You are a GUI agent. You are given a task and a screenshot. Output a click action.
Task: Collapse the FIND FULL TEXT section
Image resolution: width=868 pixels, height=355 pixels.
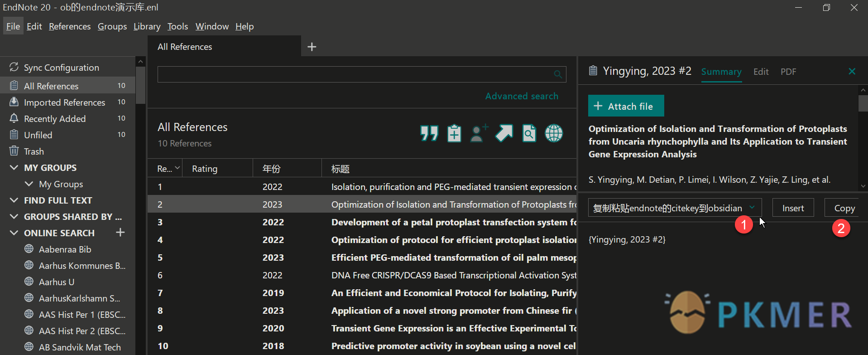tap(14, 200)
